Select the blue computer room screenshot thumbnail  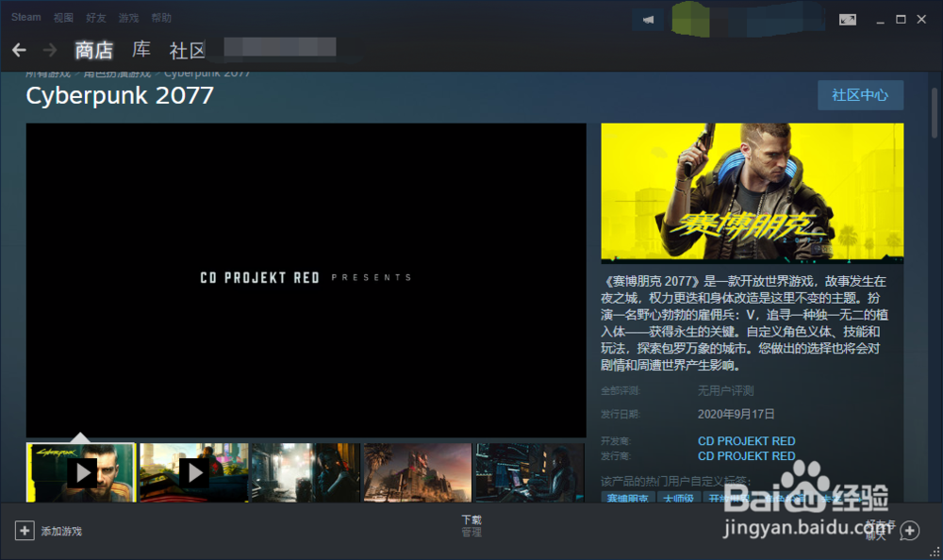[x=530, y=472]
